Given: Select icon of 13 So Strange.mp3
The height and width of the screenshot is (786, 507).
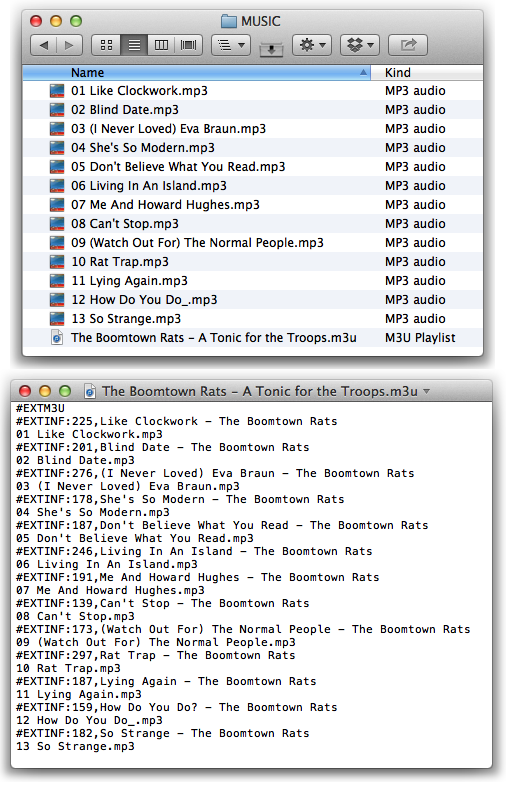Looking at the screenshot, I should point(57,319).
